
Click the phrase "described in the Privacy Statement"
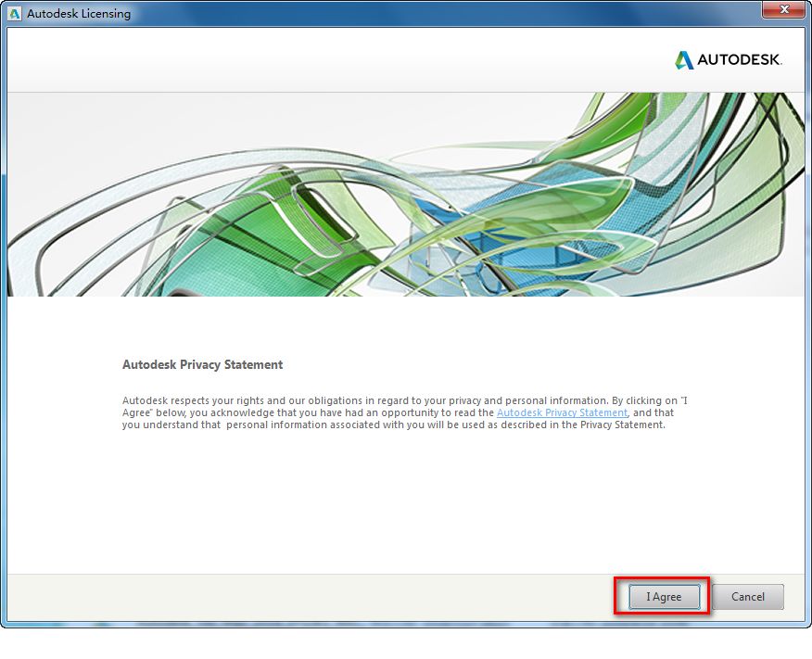tap(577, 425)
